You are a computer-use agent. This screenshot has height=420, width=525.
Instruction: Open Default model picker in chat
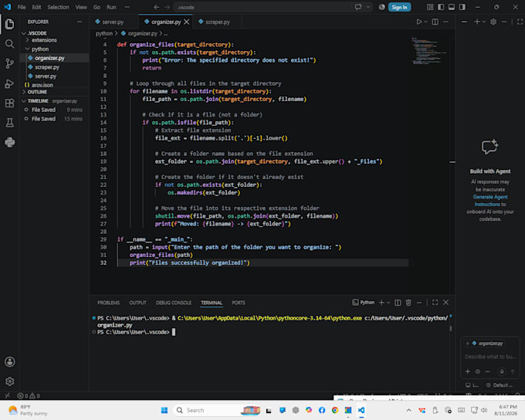pyautogui.click(x=500, y=385)
